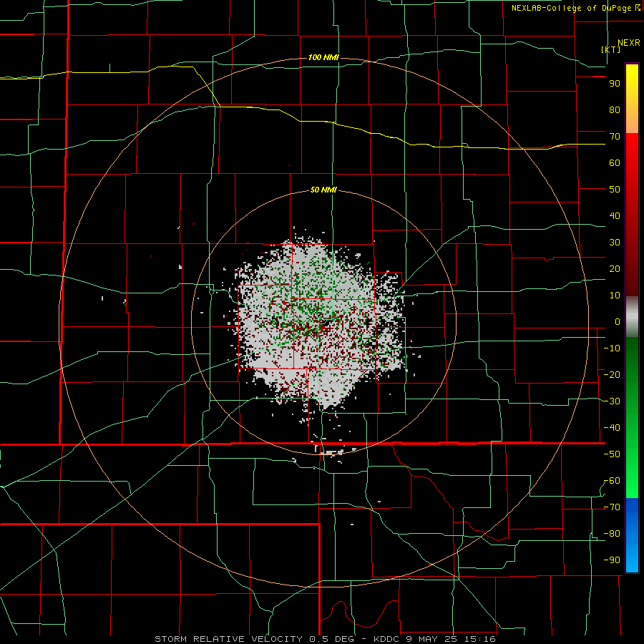Click the 100 NMI range ring label
This screenshot has height=644, width=644.
click(323, 57)
